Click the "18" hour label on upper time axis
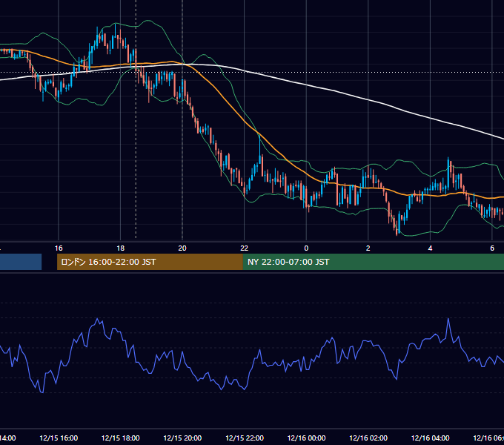 [121, 248]
